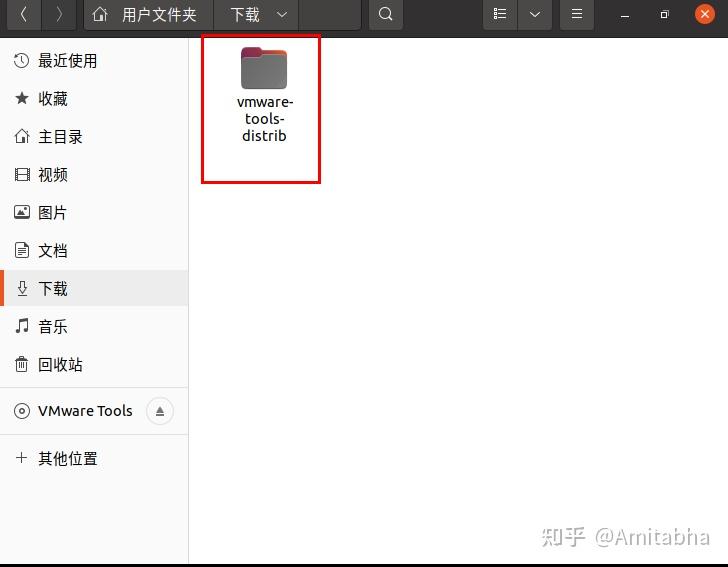Open 最近使用 in the sidebar
Image resolution: width=728 pixels, height=567 pixels.
coord(94,61)
